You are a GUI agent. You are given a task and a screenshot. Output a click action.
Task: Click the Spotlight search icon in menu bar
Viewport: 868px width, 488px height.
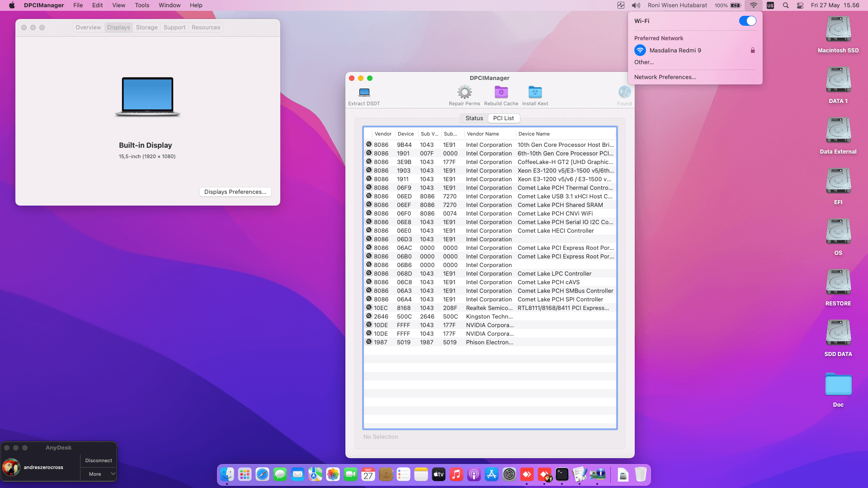click(786, 5)
